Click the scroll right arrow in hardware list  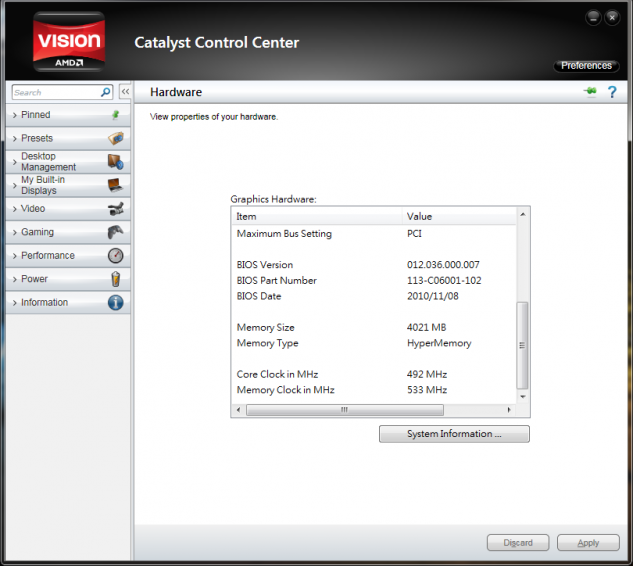coord(509,410)
